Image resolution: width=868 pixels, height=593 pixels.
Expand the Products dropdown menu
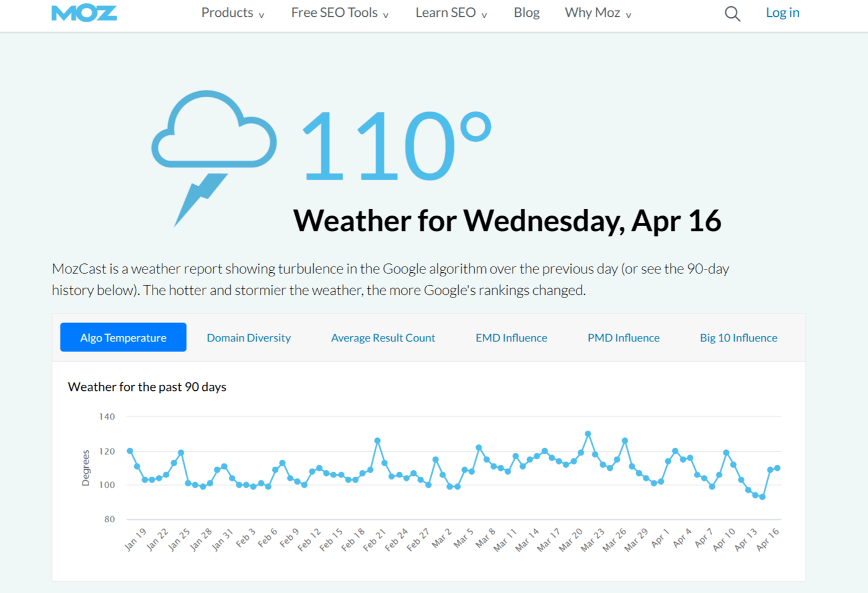232,13
